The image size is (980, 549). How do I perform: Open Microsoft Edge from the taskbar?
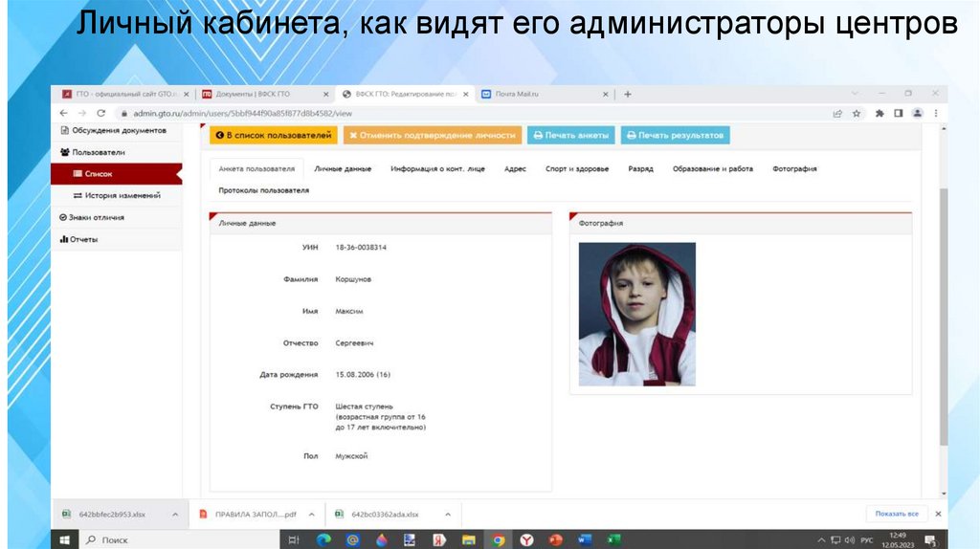coord(323,540)
